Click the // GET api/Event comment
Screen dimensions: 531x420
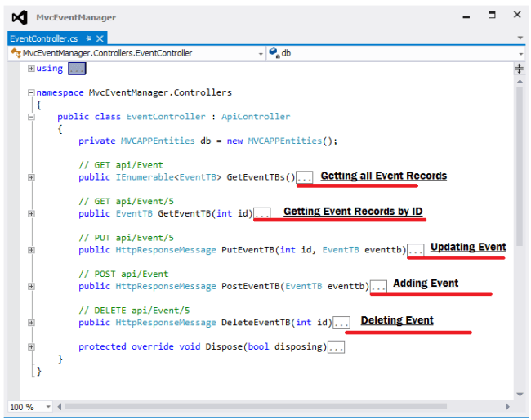tap(121, 165)
